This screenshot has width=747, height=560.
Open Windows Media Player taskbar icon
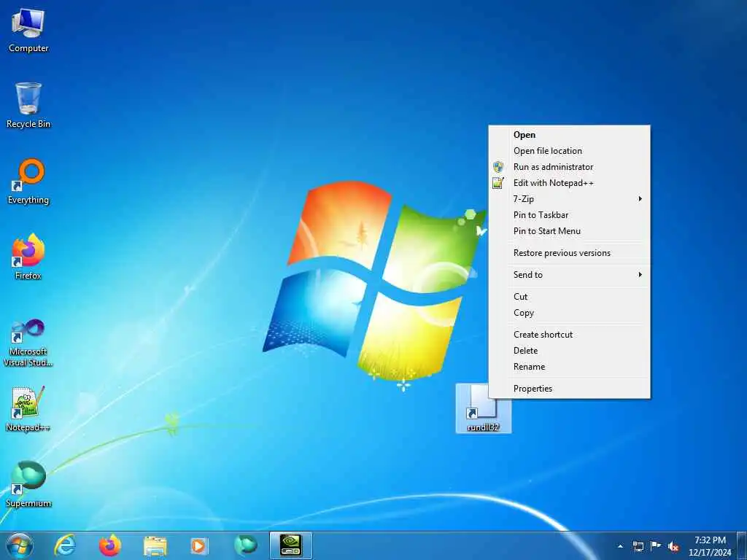click(199, 545)
